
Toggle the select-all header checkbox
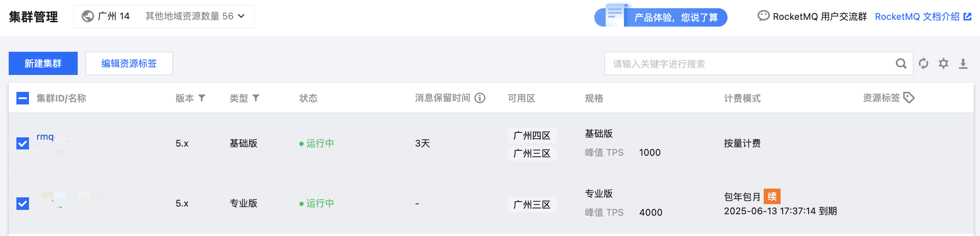pyautogui.click(x=23, y=99)
